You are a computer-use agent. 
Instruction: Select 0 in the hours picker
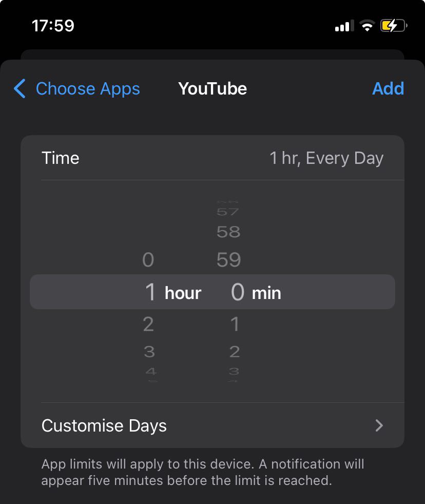tap(148, 260)
